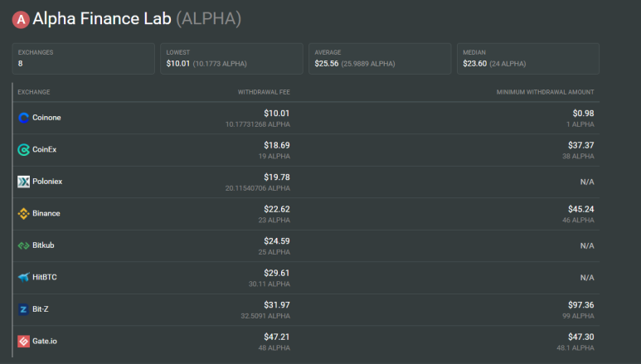Viewport: 641px width, 364px height.
Task: Select Coinone's $10.01 withdrawal fee
Action: tap(277, 114)
